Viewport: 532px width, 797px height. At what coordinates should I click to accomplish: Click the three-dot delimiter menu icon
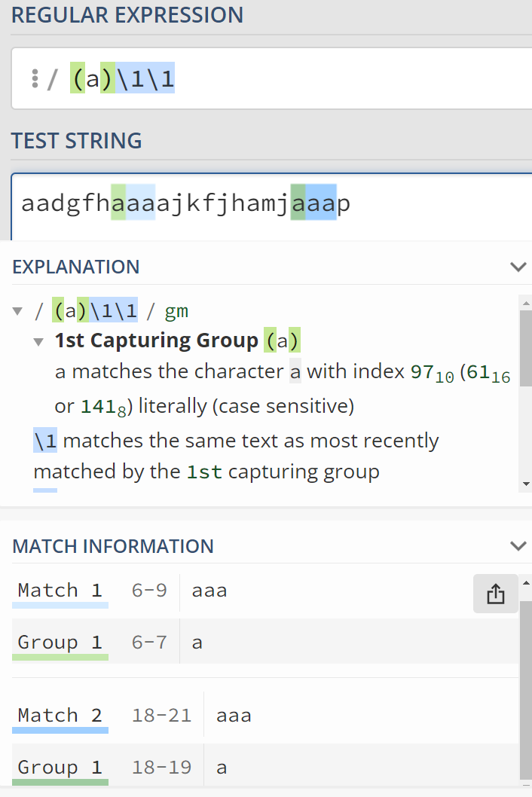35,79
